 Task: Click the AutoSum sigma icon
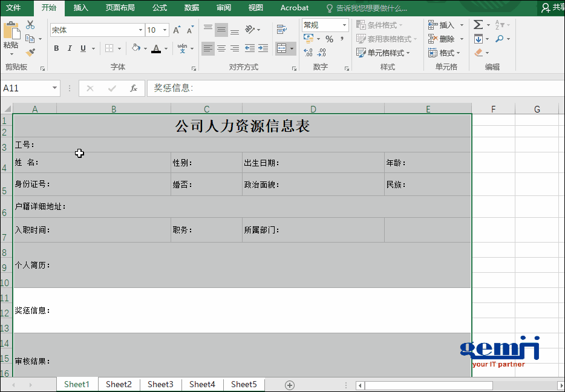click(478, 25)
